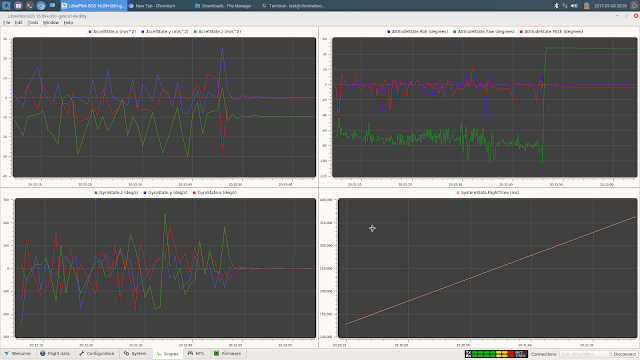640x360 pixels.
Task: Click the volume icon in system tray
Action: [x=574, y=6]
